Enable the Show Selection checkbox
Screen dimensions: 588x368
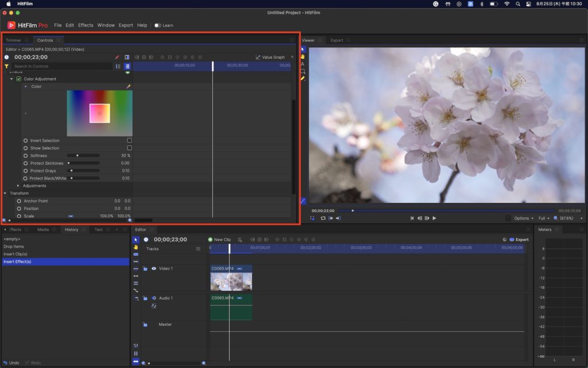tap(129, 148)
